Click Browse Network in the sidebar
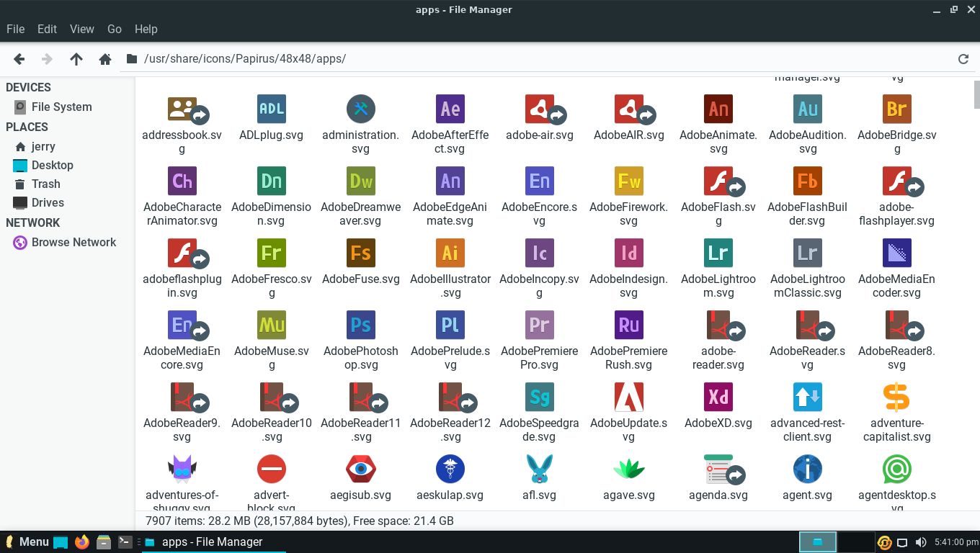Viewport: 980px width, 553px height. tap(73, 242)
